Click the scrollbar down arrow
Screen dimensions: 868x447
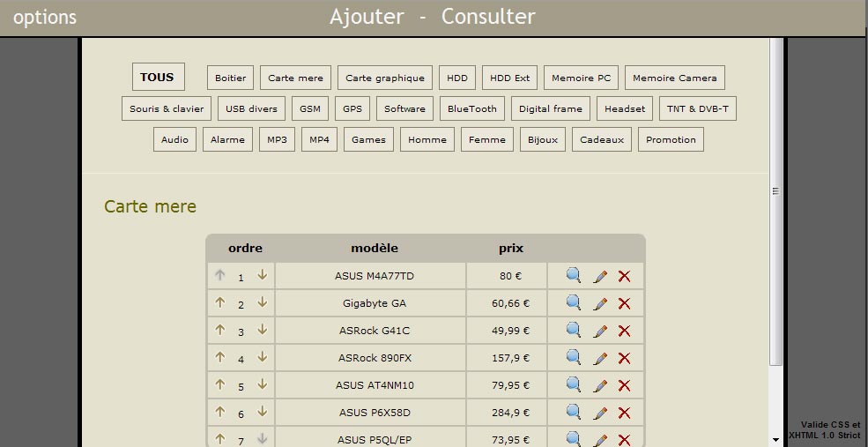[x=775, y=439]
